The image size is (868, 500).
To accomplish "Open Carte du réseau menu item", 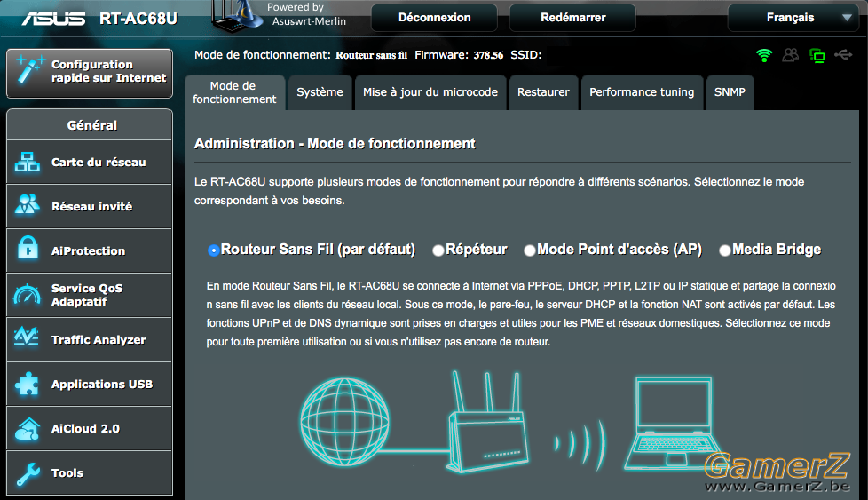I will [89, 163].
